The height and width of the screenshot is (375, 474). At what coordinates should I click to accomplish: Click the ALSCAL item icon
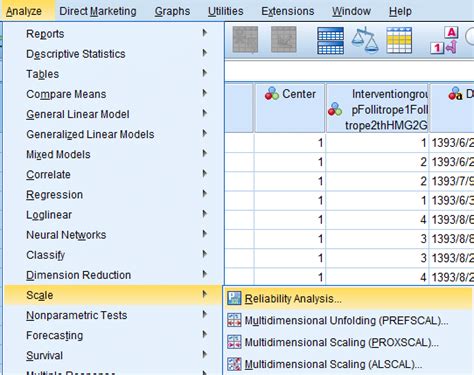pyautogui.click(x=234, y=364)
